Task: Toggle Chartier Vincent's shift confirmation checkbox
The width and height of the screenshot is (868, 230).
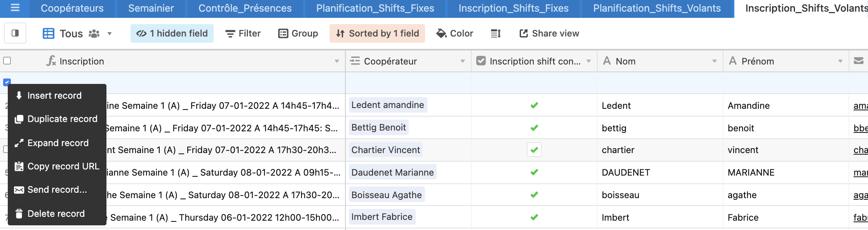Action: click(534, 150)
